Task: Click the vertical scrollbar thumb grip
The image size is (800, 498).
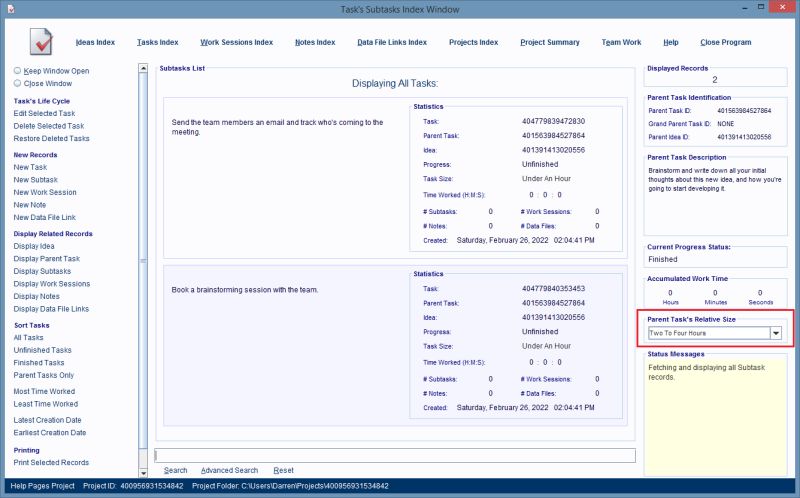Action: tap(143, 261)
